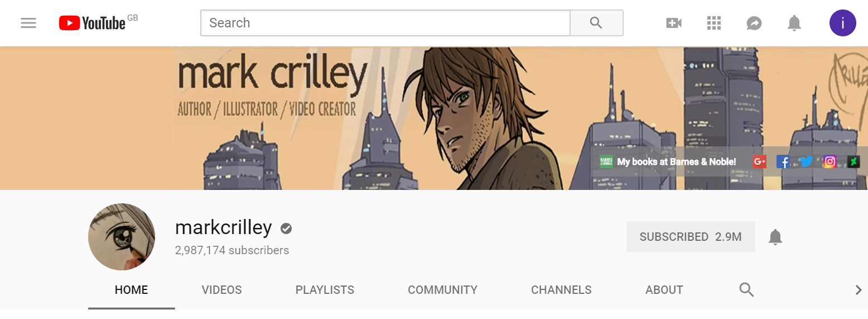Image resolution: width=868 pixels, height=319 pixels.
Task: Open the YouTube apps grid
Action: 714,23
